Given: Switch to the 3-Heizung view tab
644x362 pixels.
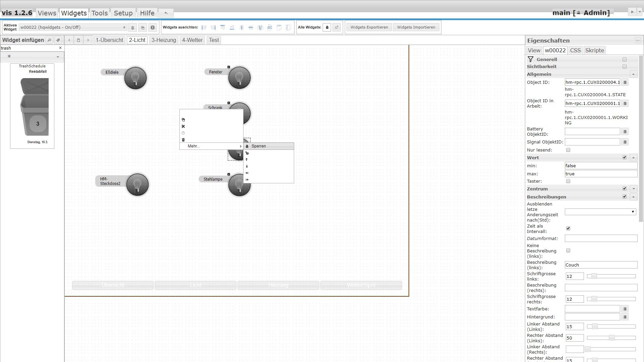Looking at the screenshot, I should [164, 40].
